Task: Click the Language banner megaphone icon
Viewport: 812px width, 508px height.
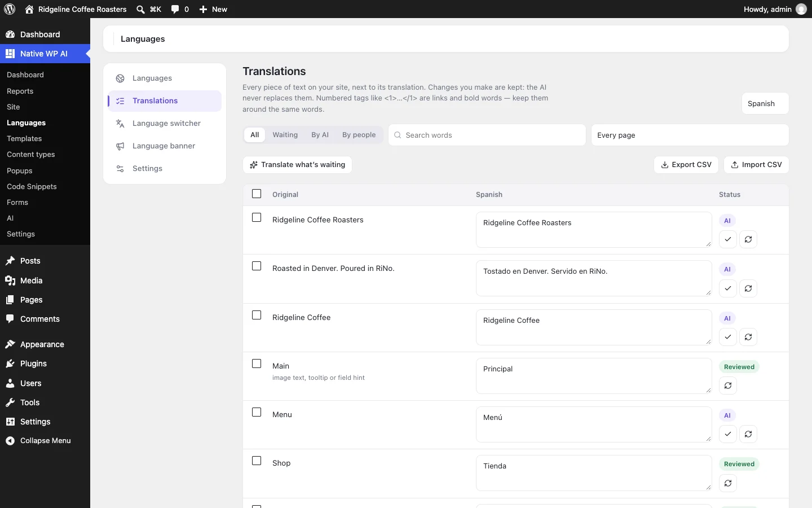Action: click(x=120, y=146)
